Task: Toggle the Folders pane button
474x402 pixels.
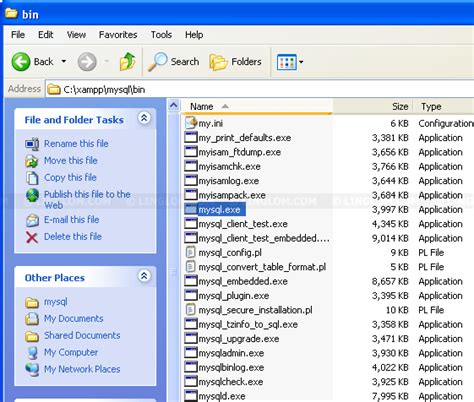Action: (235, 62)
